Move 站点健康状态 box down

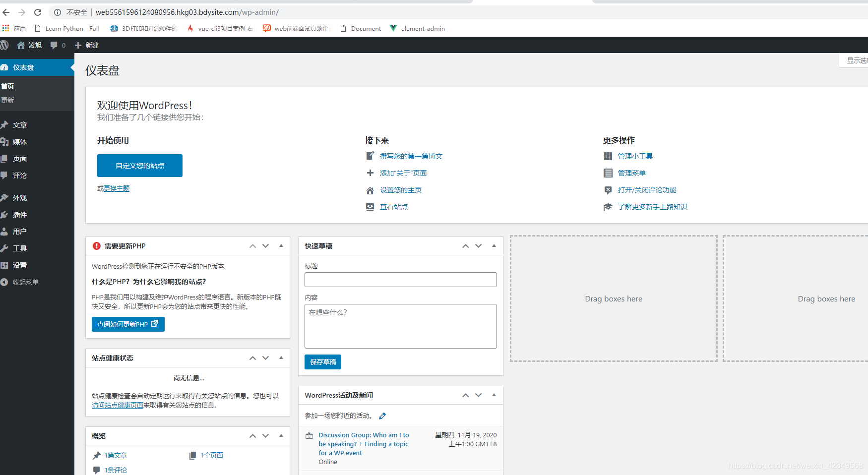click(x=266, y=358)
